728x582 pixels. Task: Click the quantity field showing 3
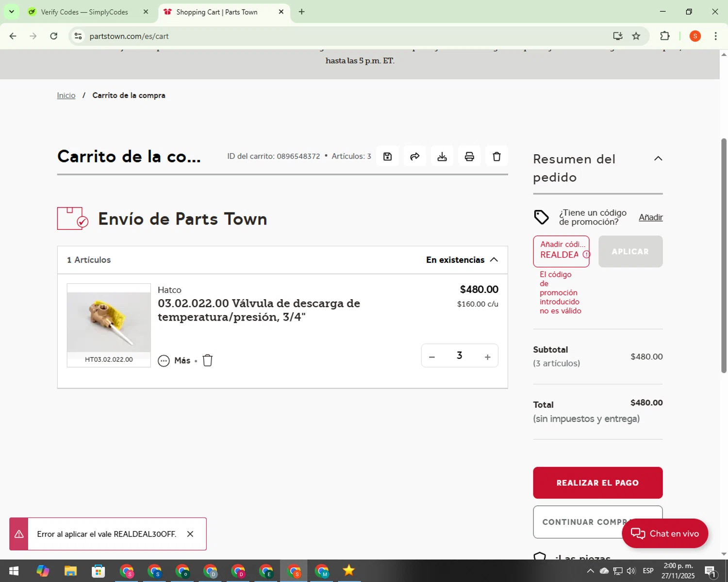point(459,356)
